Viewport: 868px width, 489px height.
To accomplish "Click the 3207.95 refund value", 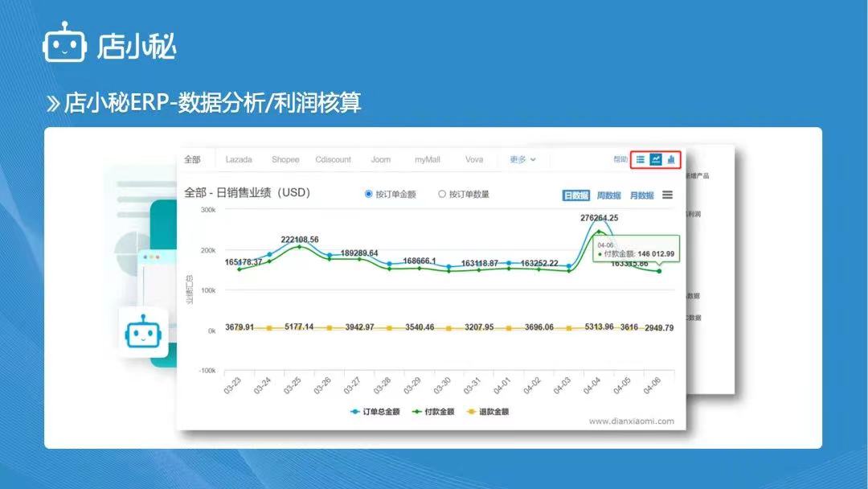I will click(479, 327).
